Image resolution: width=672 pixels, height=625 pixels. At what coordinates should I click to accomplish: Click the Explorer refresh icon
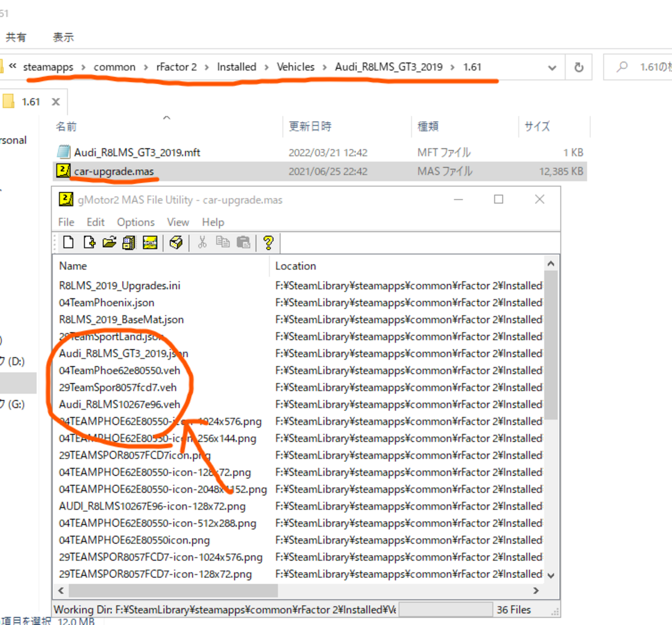pyautogui.click(x=579, y=67)
